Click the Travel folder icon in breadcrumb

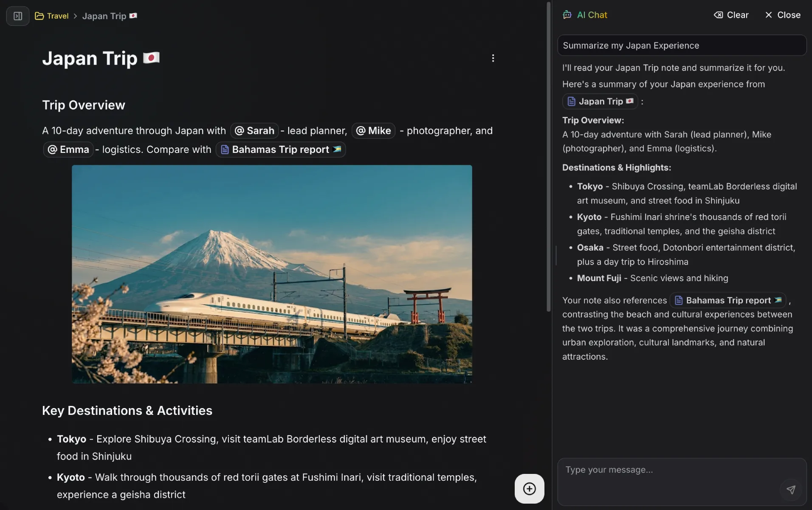[x=39, y=16]
